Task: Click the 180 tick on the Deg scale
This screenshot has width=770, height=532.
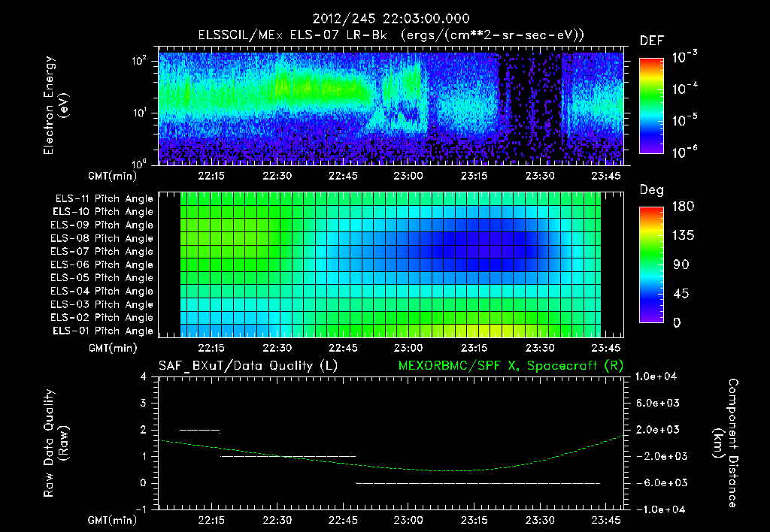Action: click(683, 207)
